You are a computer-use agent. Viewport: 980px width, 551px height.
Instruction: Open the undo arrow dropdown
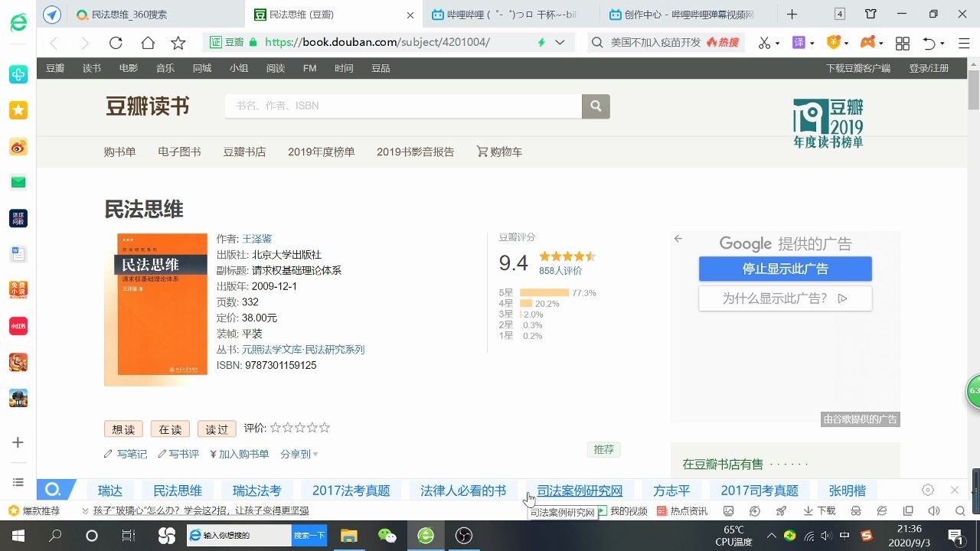point(942,44)
